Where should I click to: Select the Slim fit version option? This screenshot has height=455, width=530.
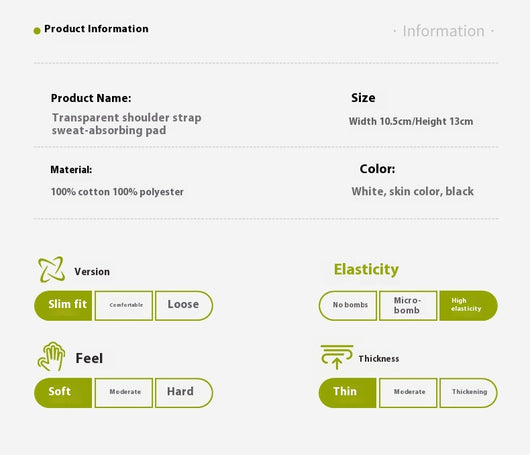tap(63, 306)
